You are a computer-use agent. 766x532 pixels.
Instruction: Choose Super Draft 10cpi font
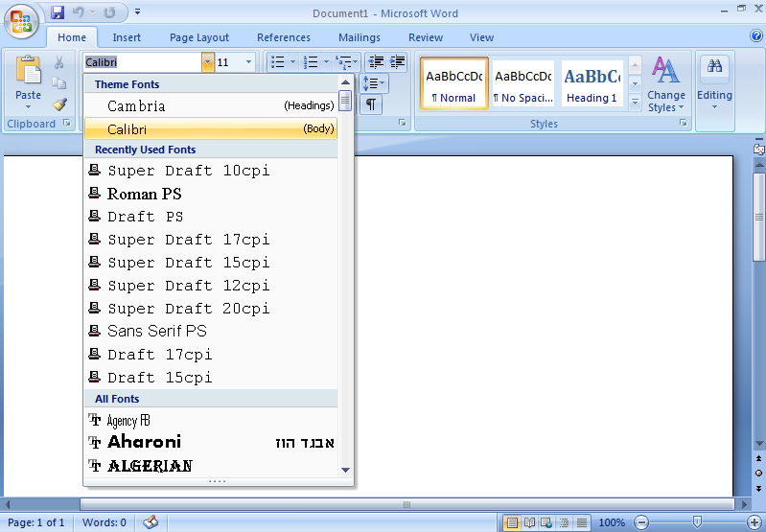tap(211, 171)
